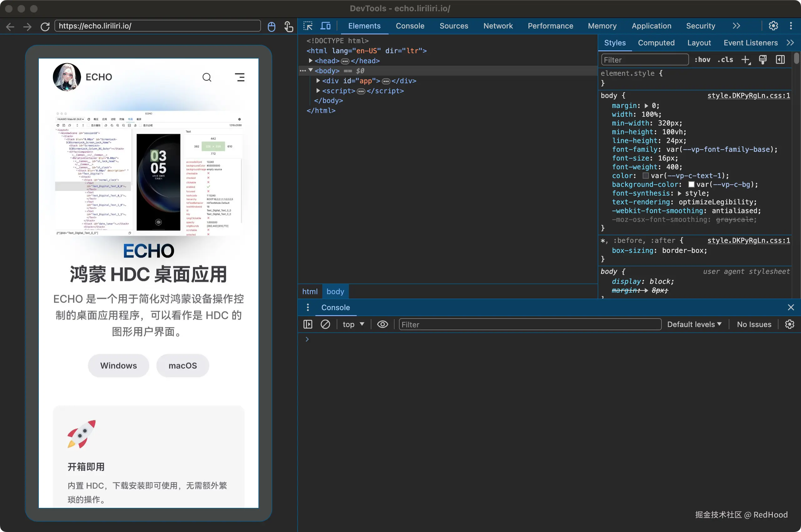Create a live expression in Console
This screenshot has width=801, height=532.
(382, 324)
